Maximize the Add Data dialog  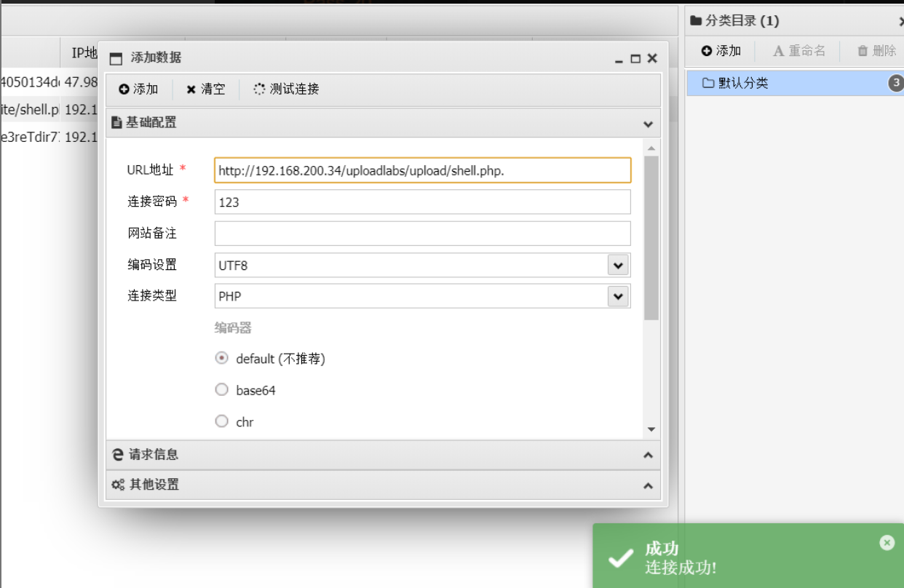click(x=635, y=59)
